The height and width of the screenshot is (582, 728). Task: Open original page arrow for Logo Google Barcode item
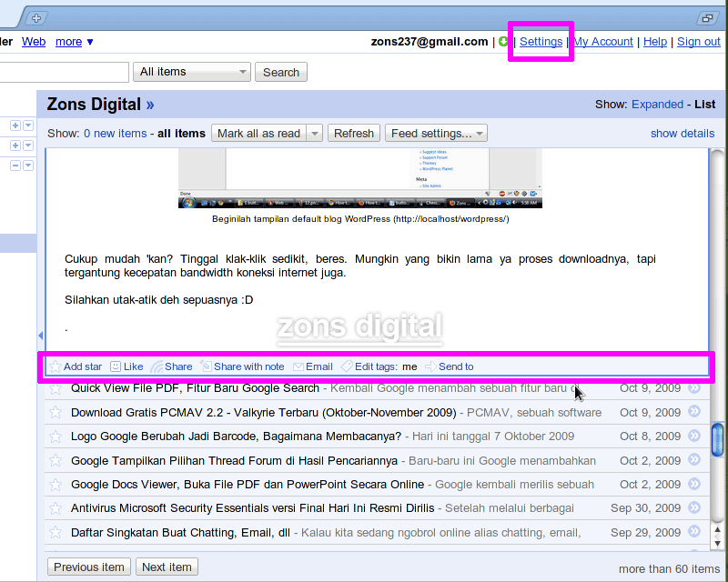tap(694, 436)
